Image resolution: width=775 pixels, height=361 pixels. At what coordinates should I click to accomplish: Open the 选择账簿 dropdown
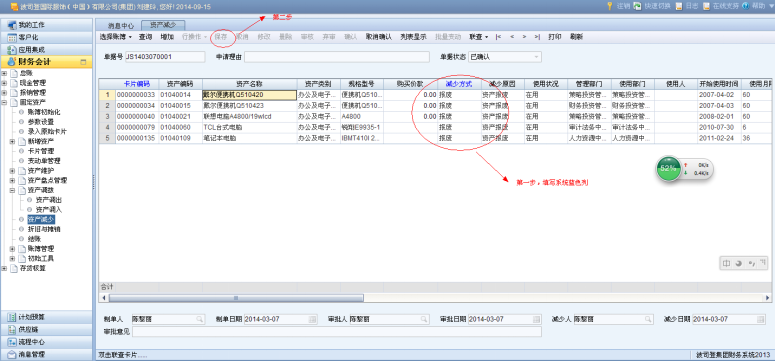pos(116,37)
